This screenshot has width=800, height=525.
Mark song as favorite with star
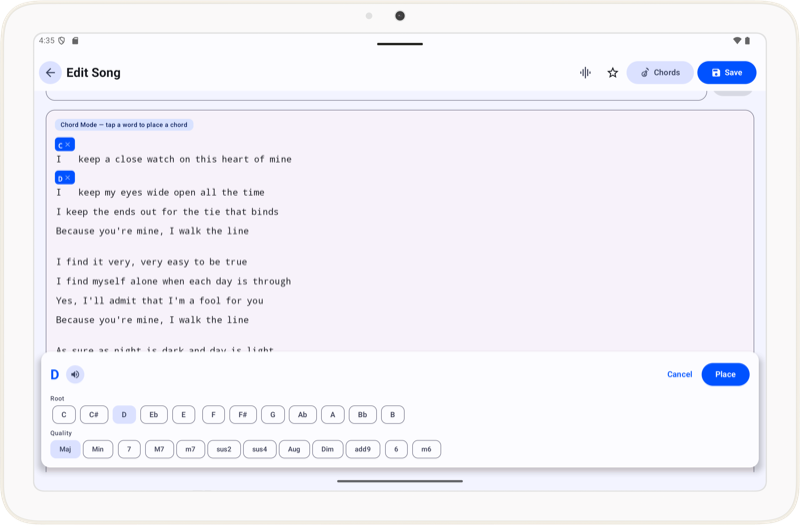[x=613, y=72]
